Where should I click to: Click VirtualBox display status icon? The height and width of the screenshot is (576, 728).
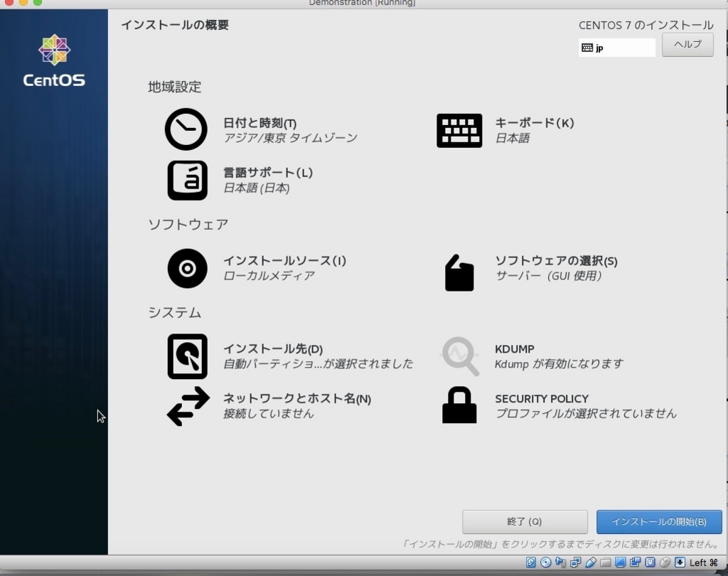(620, 562)
